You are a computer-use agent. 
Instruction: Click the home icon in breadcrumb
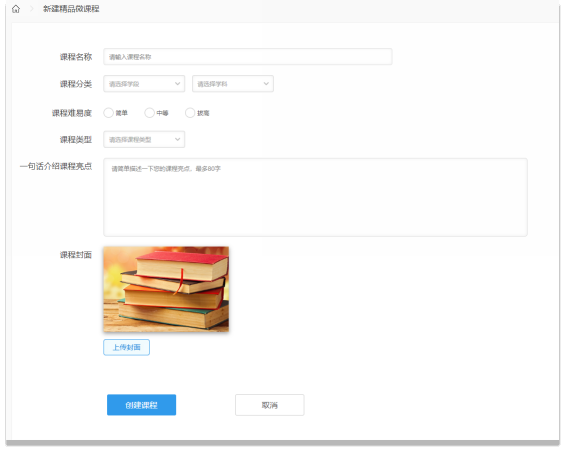tap(16, 9)
